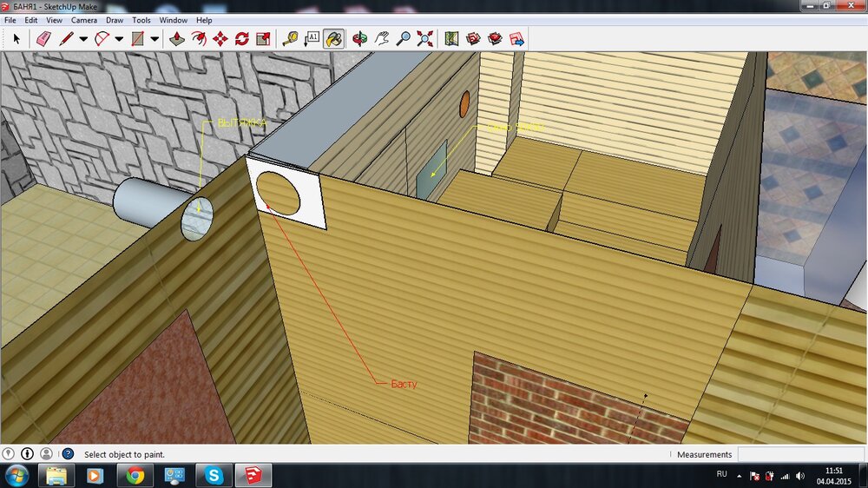Open the status bar help button
This screenshot has width=868, height=488.
point(67,454)
